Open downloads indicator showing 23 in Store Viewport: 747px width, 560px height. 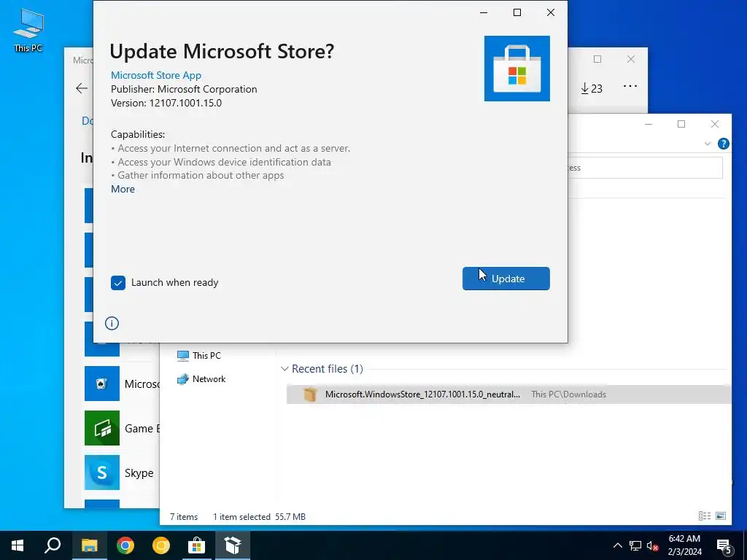(591, 88)
